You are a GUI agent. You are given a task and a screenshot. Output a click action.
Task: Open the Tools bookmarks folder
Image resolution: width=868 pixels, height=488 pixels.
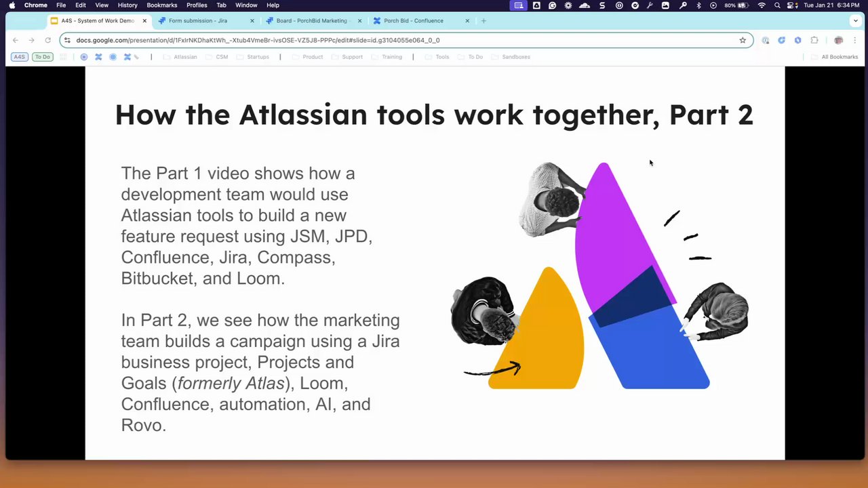[x=437, y=57]
